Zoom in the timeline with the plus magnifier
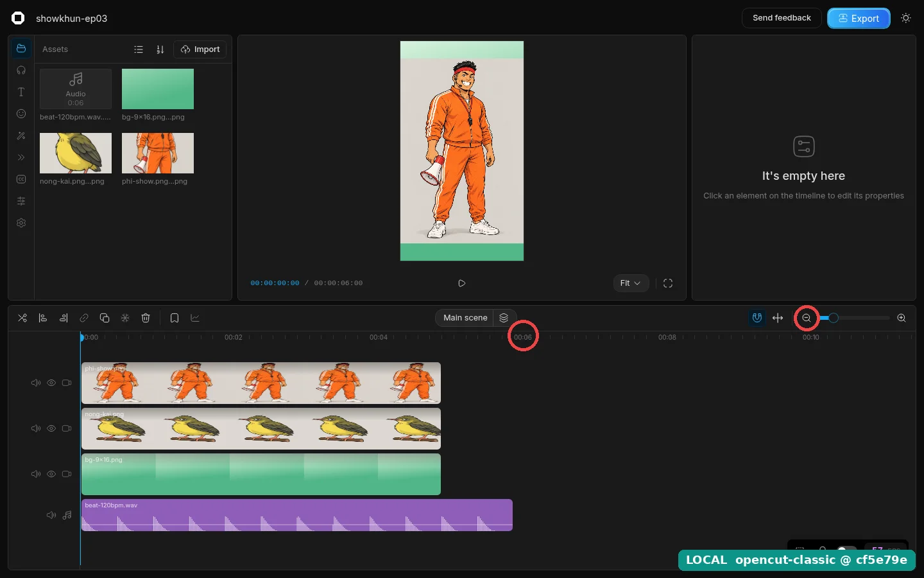Screen dimensions: 924x578 [x=902, y=318]
